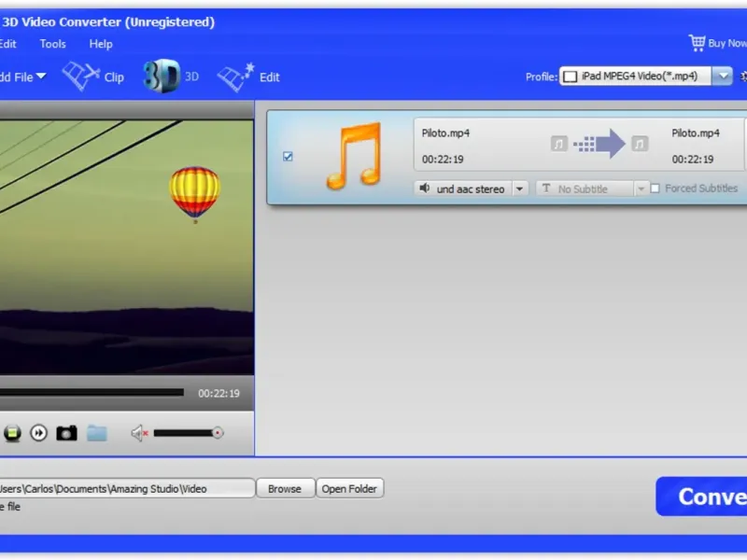Open the 3D settings tool
This screenshot has width=747, height=560.
pos(171,77)
